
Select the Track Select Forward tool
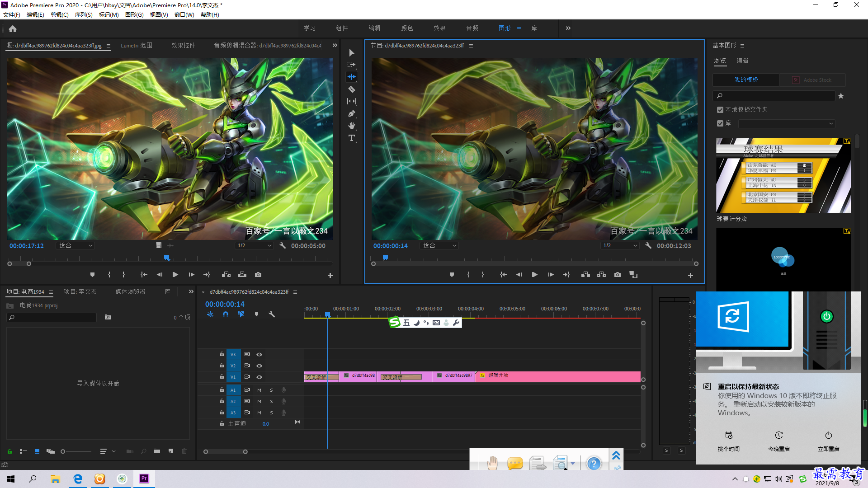[x=352, y=65]
